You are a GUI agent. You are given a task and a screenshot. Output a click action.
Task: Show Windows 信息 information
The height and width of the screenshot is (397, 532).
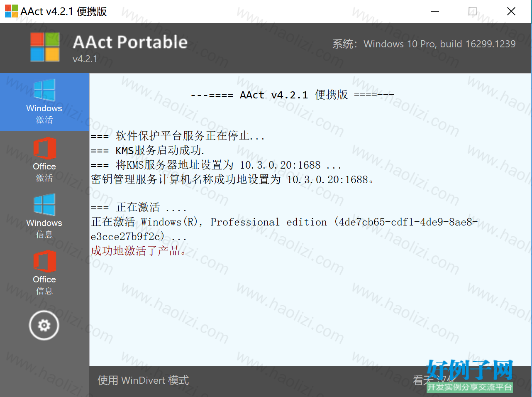[44, 217]
